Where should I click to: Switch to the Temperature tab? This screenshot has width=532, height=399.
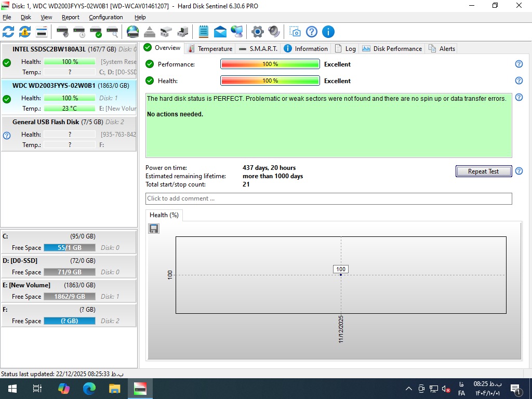[210, 48]
